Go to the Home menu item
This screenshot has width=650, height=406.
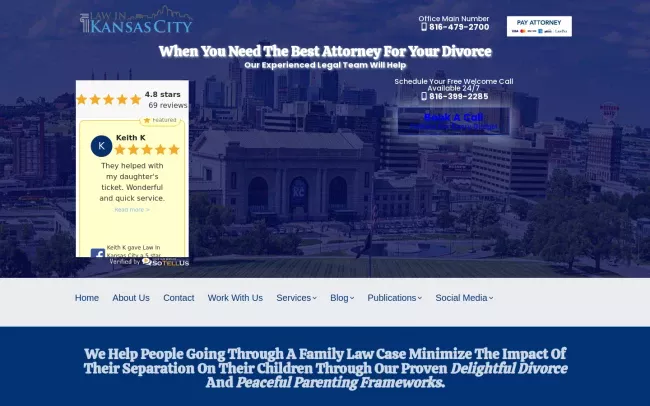point(87,298)
